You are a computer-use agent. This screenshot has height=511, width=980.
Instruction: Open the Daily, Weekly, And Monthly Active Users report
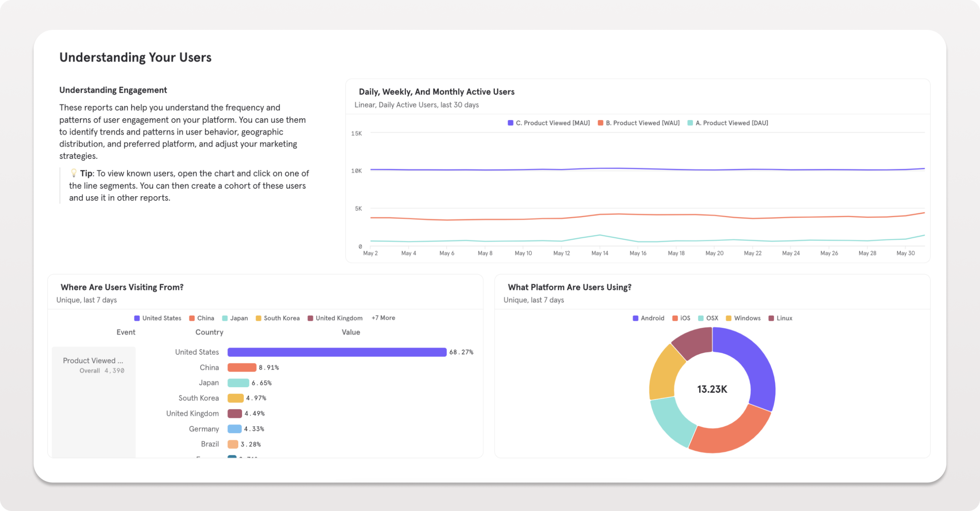(x=436, y=92)
